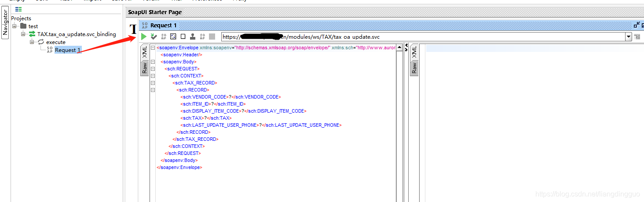Screen dimensions: 644x202
Task: Click the green arrows binding interface icon
Action: click(x=32, y=34)
